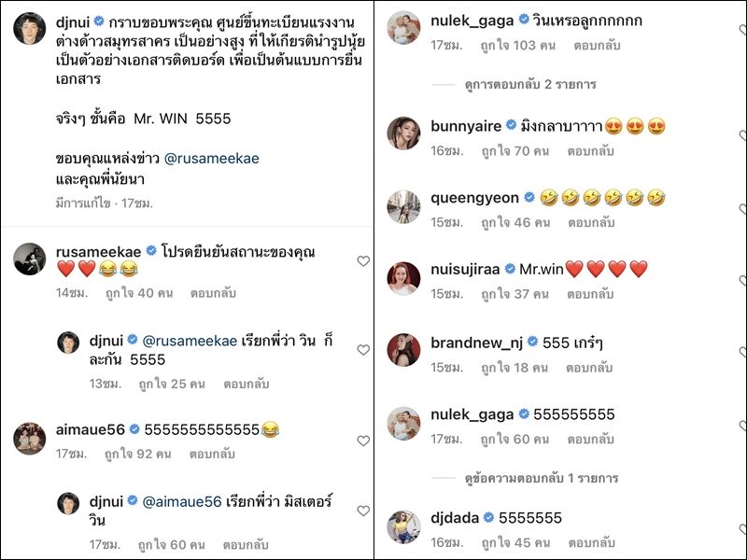Expand the 2 replies under nulek_gaga's first comment

(530, 85)
